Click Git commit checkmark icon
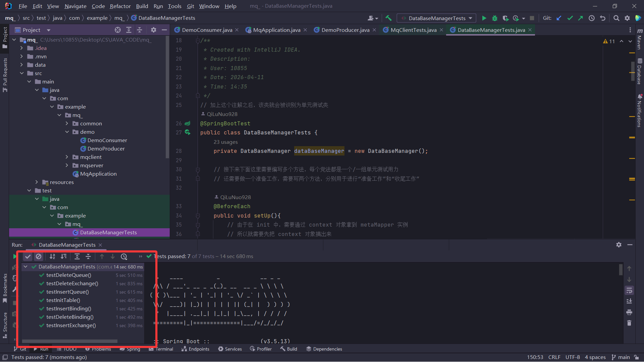Image resolution: width=644 pixels, height=362 pixels. (x=570, y=18)
